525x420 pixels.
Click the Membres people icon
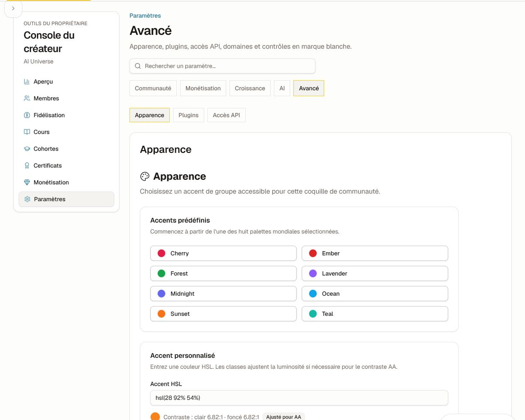27,98
